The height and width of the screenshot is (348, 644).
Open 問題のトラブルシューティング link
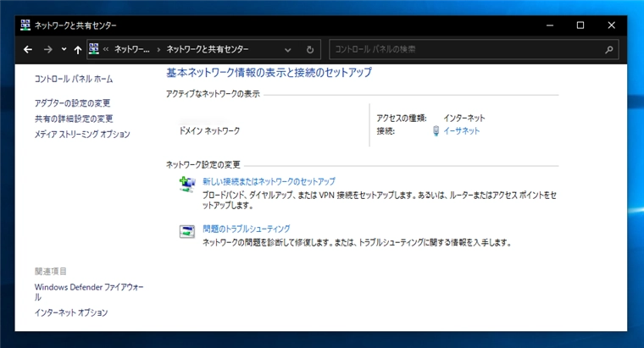247,229
